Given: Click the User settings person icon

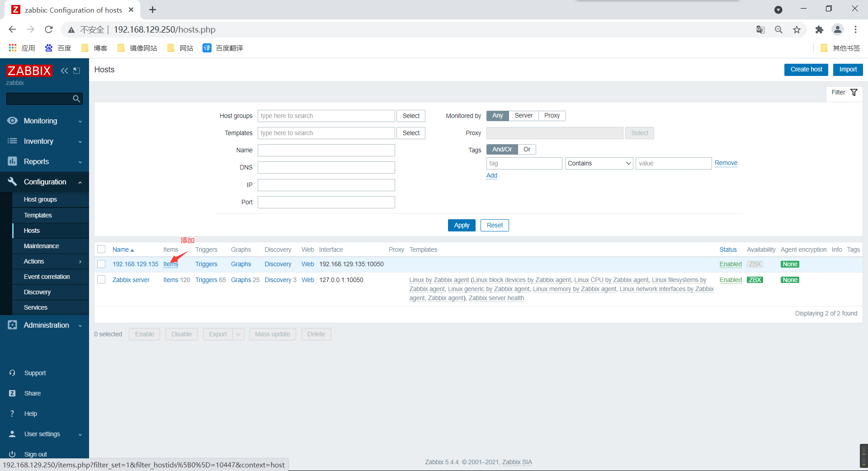Looking at the screenshot, I should click(x=12, y=434).
